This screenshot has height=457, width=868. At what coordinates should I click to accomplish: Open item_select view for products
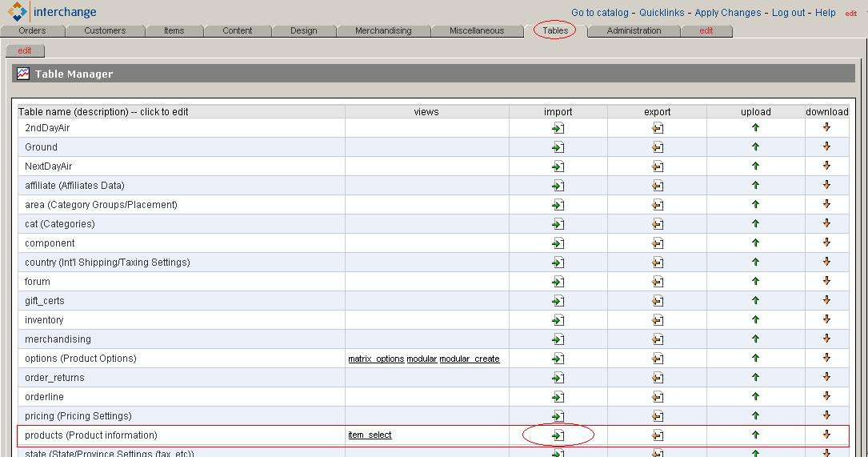(370, 435)
